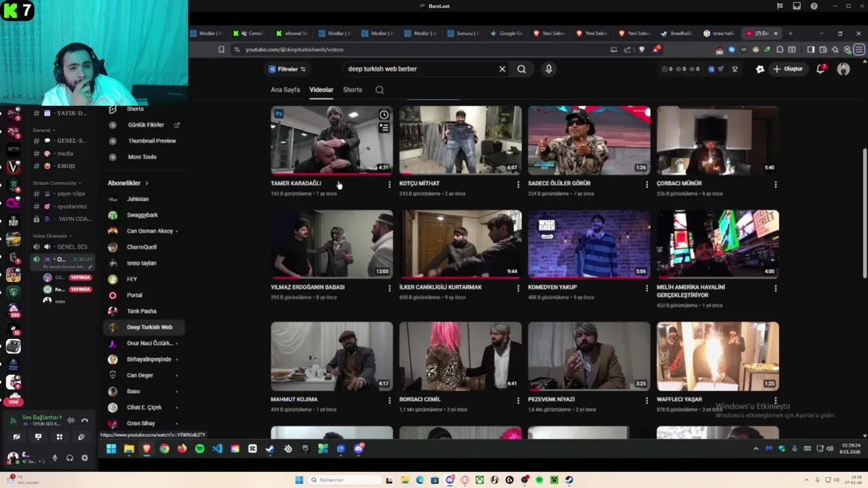The image size is (868, 488).
Task: Open the TAMER KARADAĞLI video thumbnail
Action: (x=332, y=140)
